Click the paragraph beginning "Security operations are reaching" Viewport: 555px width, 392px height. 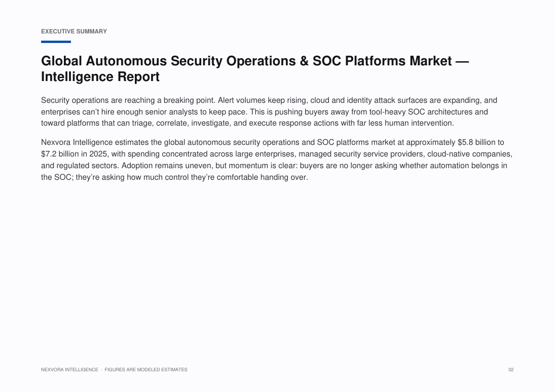pyautogui.click(x=269, y=112)
